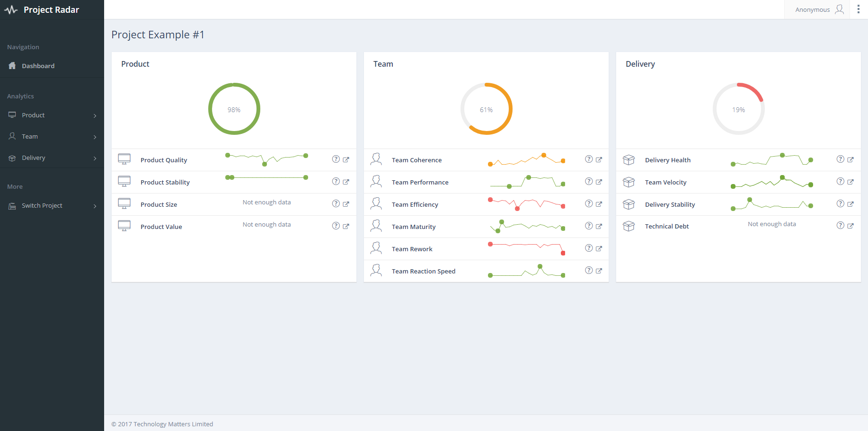The width and height of the screenshot is (868, 431).
Task: Click the monitor icon beside Product Quality
Action: [124, 159]
